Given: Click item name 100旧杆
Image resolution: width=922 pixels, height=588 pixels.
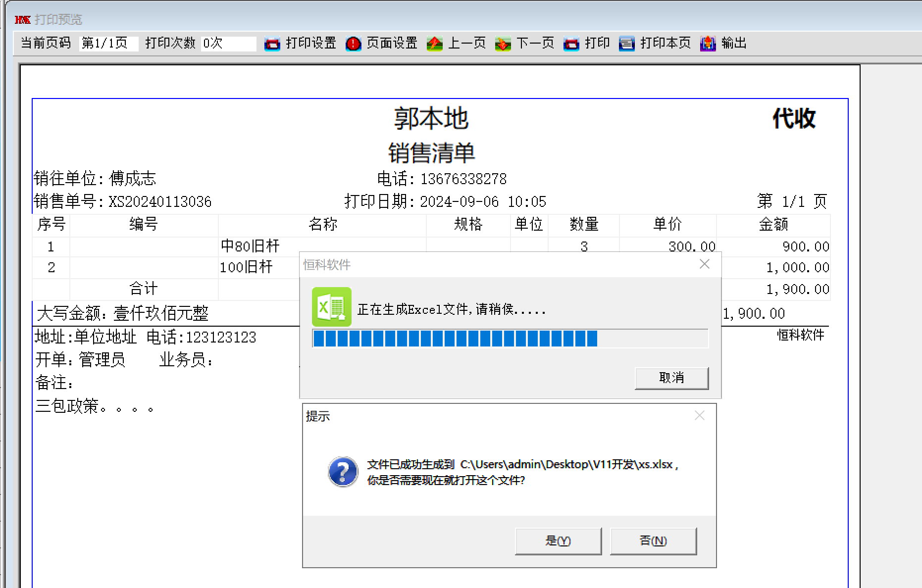Looking at the screenshot, I should click(246, 267).
